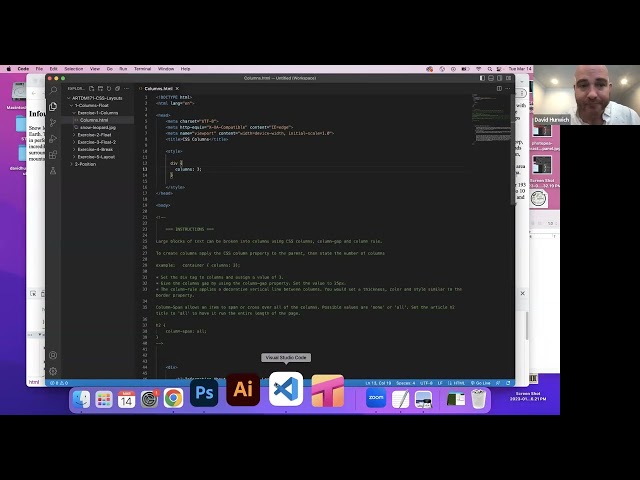Click the code minimap overview
The height and width of the screenshot is (480, 640).
pyautogui.click(x=491, y=118)
